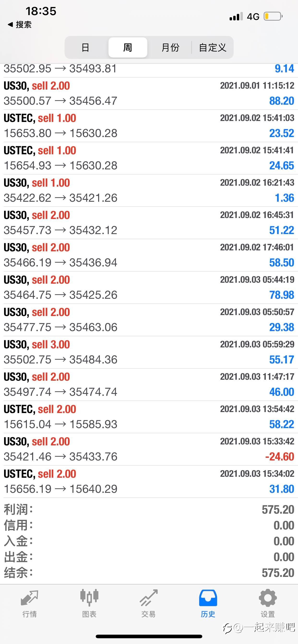Choose the 自定义 custom period
298x644 pixels.
[213, 47]
